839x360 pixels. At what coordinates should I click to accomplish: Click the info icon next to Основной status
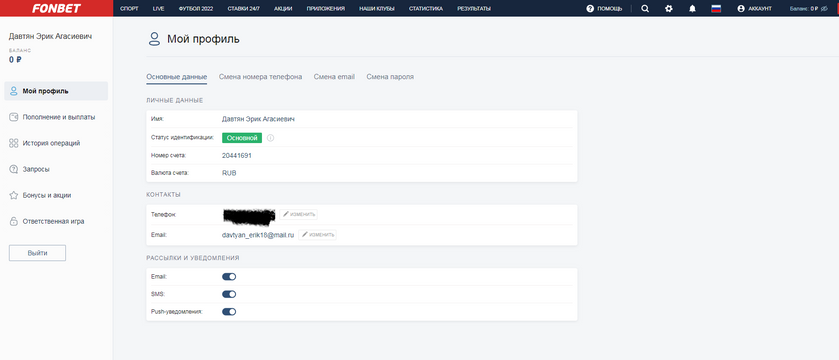(270, 138)
